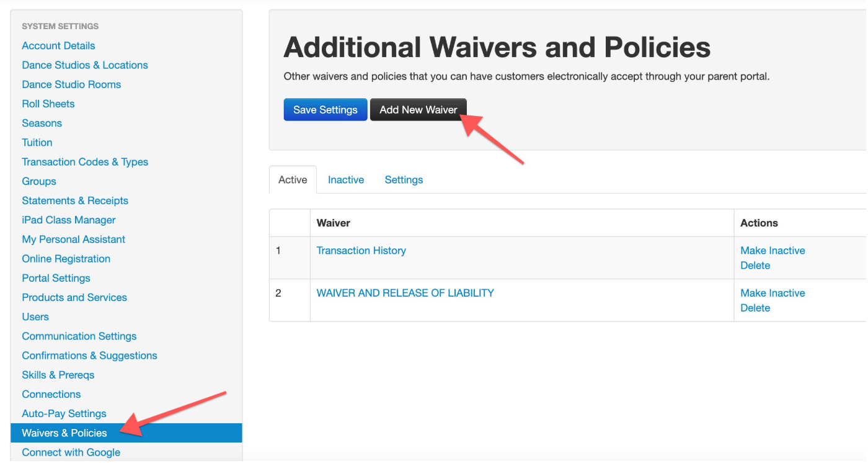Select Users in sidebar

click(35, 317)
